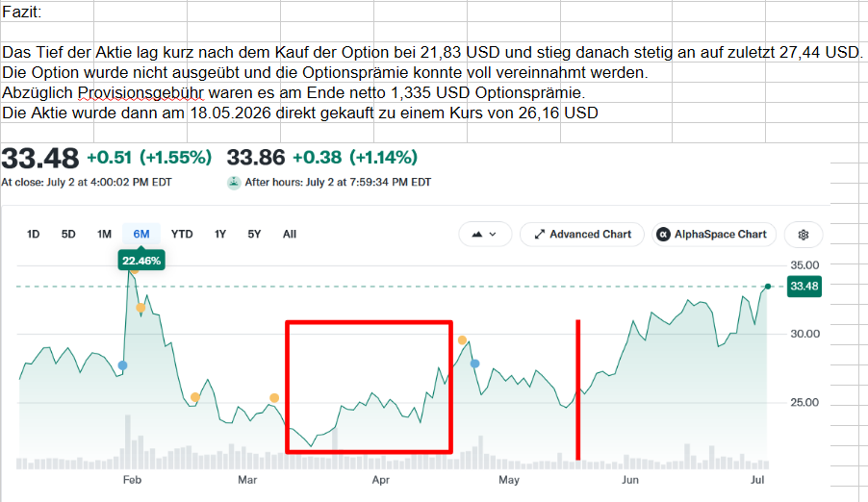This screenshot has height=502, width=868.
Task: Select the 5D time range
Action: point(68,234)
